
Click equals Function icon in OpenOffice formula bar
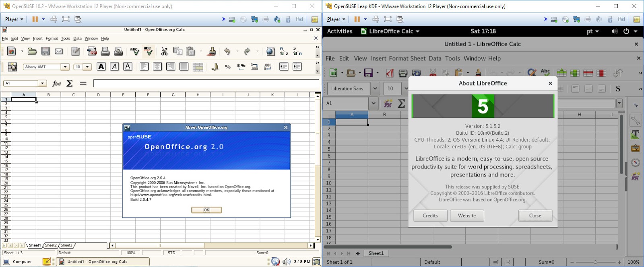[x=83, y=83]
